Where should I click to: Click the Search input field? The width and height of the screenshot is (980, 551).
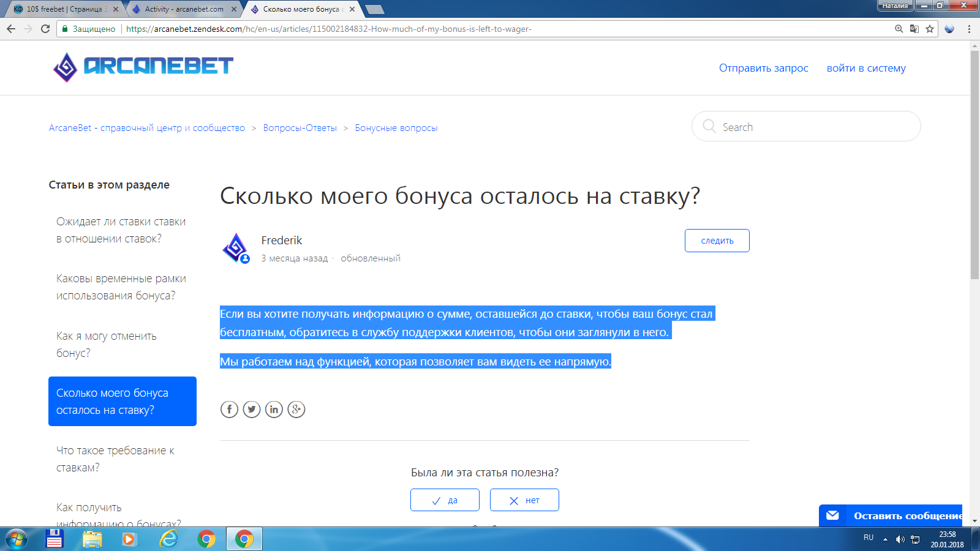815,127
